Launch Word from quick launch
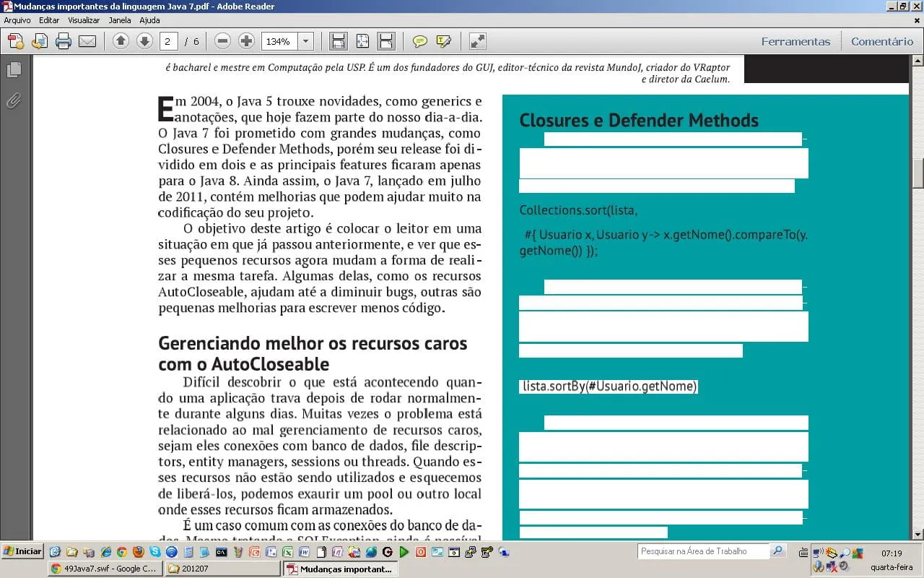Image resolution: width=924 pixels, height=578 pixels. coord(304,552)
